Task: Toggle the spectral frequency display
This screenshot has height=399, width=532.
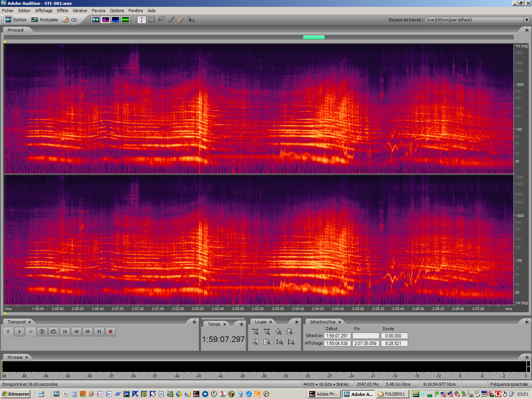Action: [x=106, y=19]
